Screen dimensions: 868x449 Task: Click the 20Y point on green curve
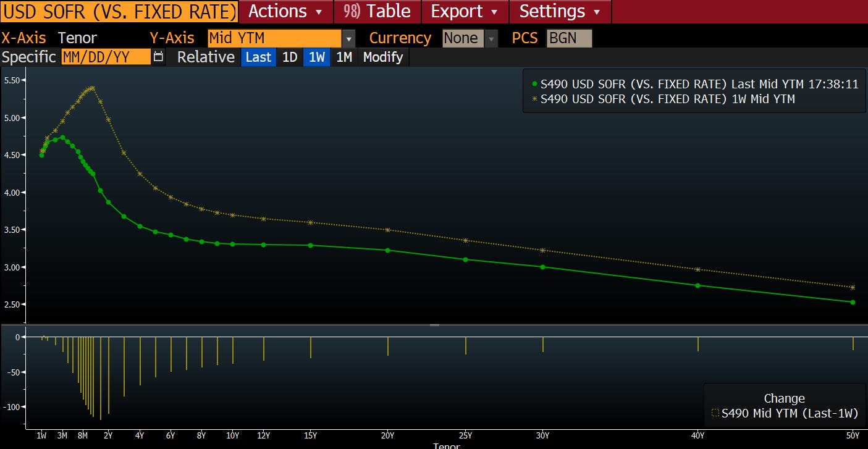(x=388, y=250)
